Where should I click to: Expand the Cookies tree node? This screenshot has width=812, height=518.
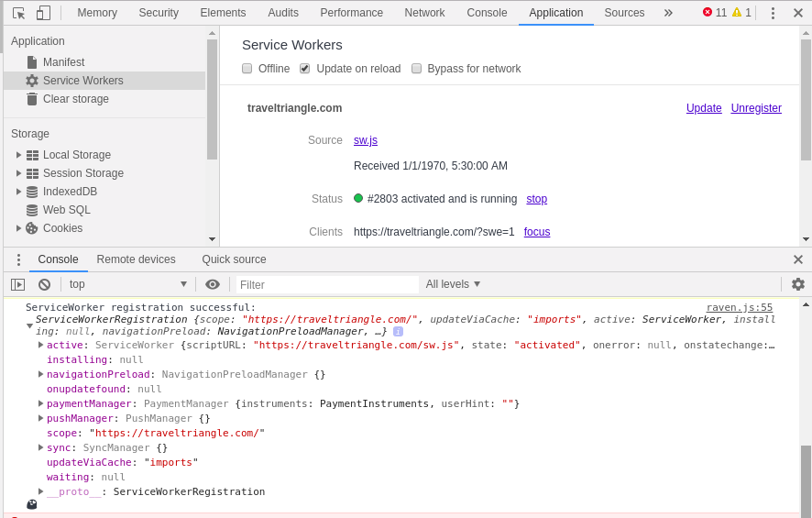click(x=18, y=228)
